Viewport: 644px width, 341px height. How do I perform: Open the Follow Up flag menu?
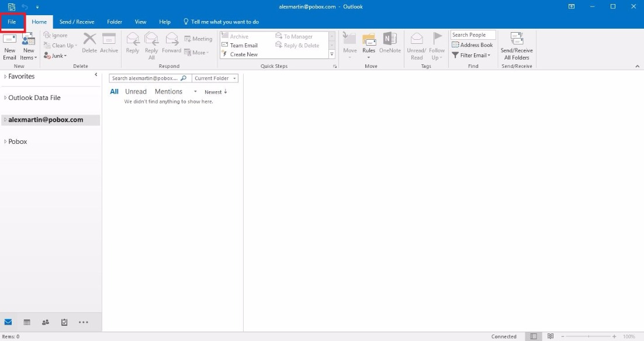tap(437, 46)
